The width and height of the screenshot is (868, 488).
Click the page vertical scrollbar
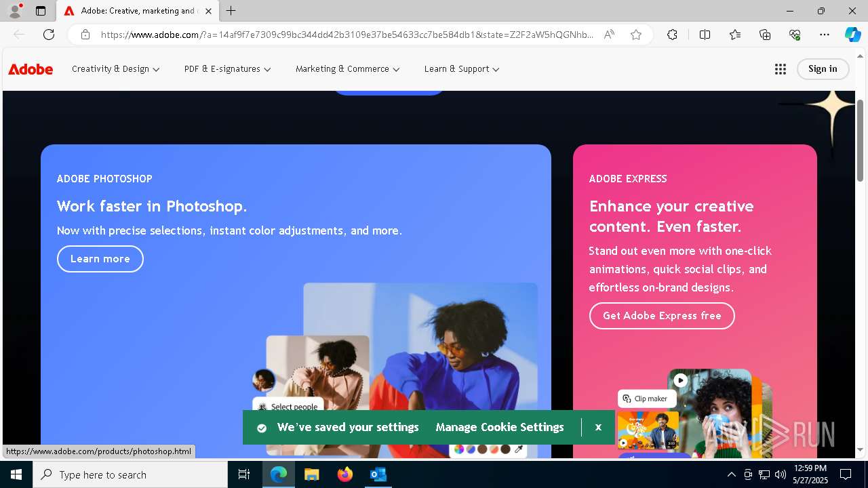(861, 141)
